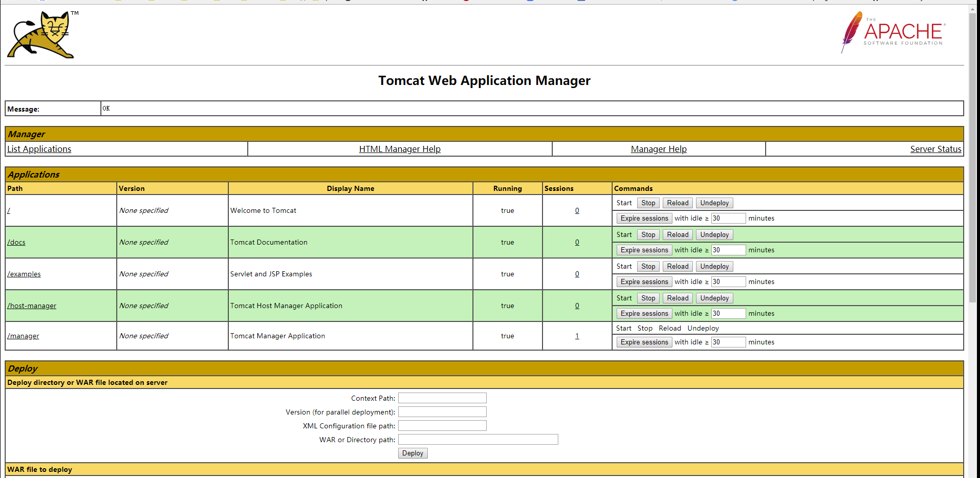Click the 'Display Name' column header
Screen dimensions: 980x478
click(351, 188)
